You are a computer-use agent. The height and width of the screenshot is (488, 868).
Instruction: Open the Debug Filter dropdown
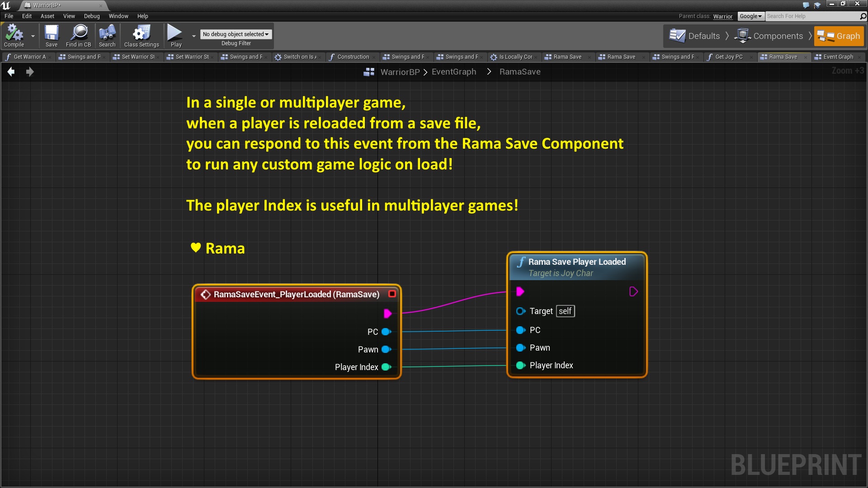[236, 34]
